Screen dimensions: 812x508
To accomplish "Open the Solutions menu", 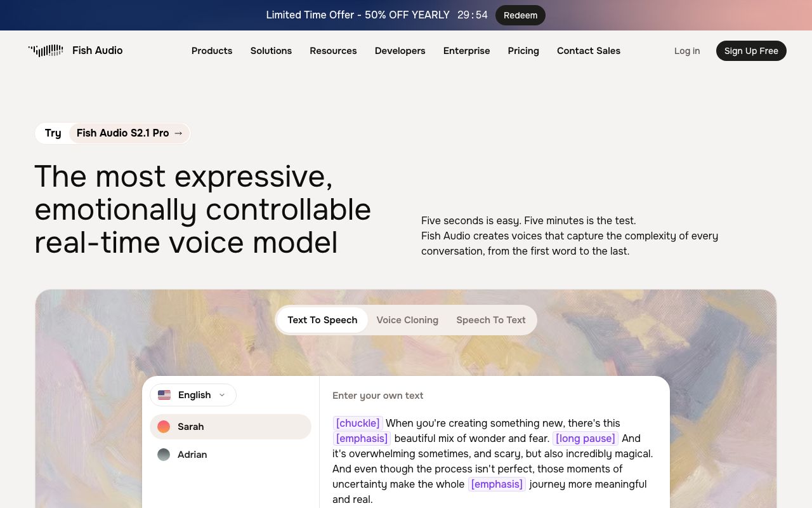I will pyautogui.click(x=271, y=51).
